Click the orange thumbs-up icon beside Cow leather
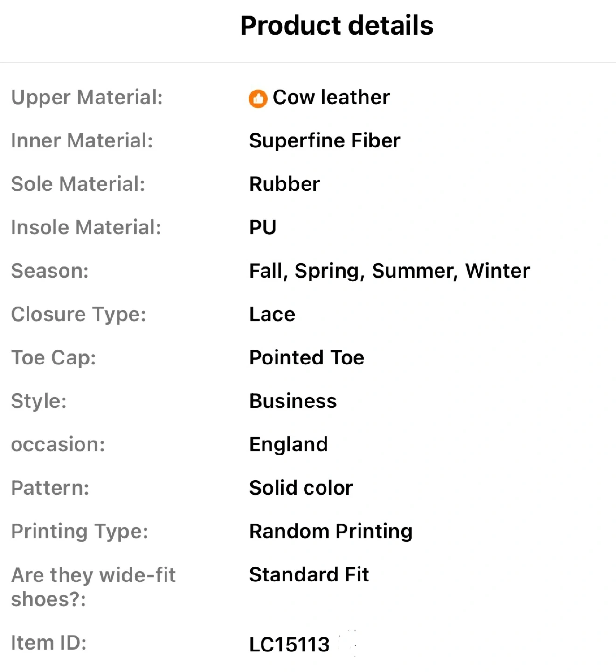The width and height of the screenshot is (616, 672). 257,98
